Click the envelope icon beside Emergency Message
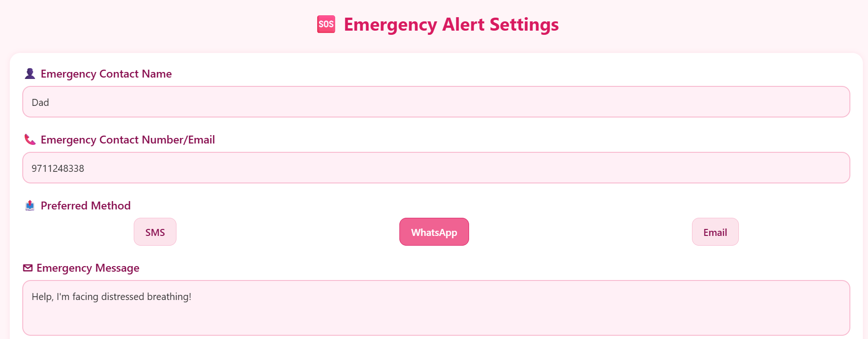The width and height of the screenshot is (868, 339). 28,268
